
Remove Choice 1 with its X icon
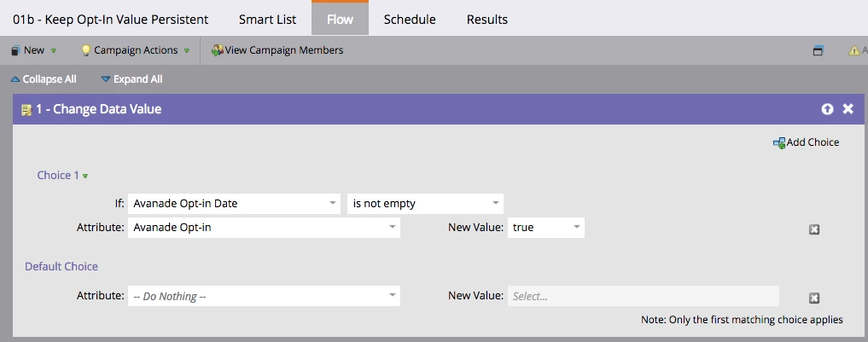814,229
